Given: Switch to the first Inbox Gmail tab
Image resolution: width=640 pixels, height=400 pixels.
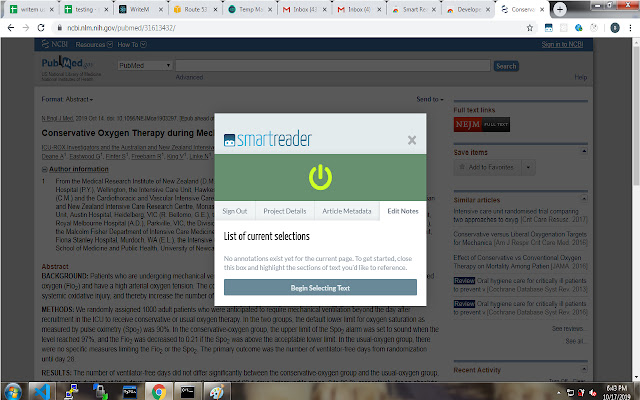Looking at the screenshot, I should click(x=307, y=9).
